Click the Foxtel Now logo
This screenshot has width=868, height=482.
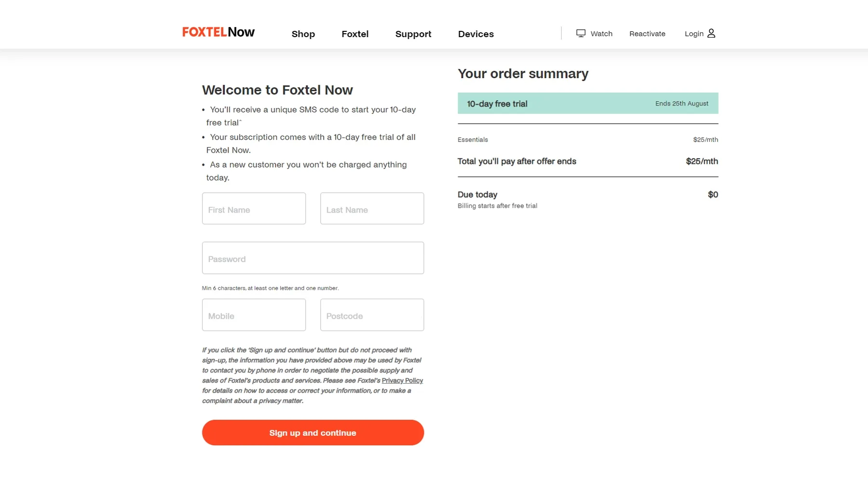[x=218, y=32]
